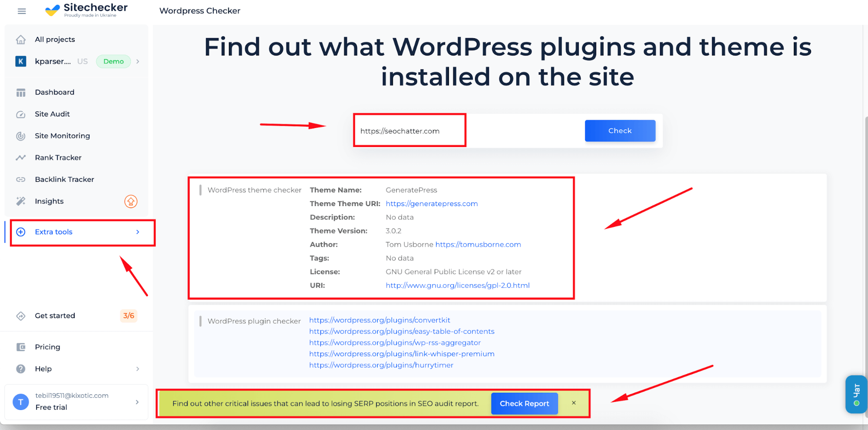Image resolution: width=868 pixels, height=430 pixels.
Task: Click the WordPress theme checker label
Action: (254, 190)
